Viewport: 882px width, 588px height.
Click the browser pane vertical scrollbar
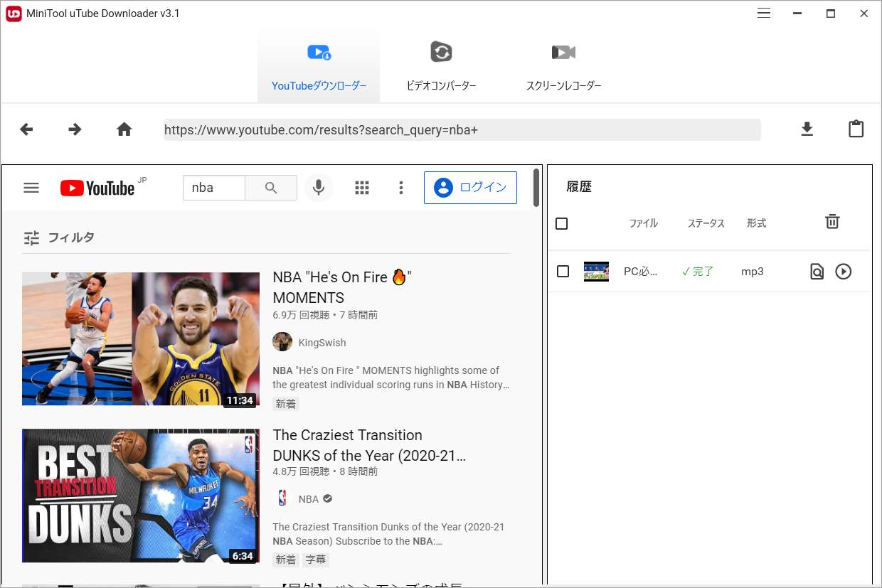click(536, 186)
